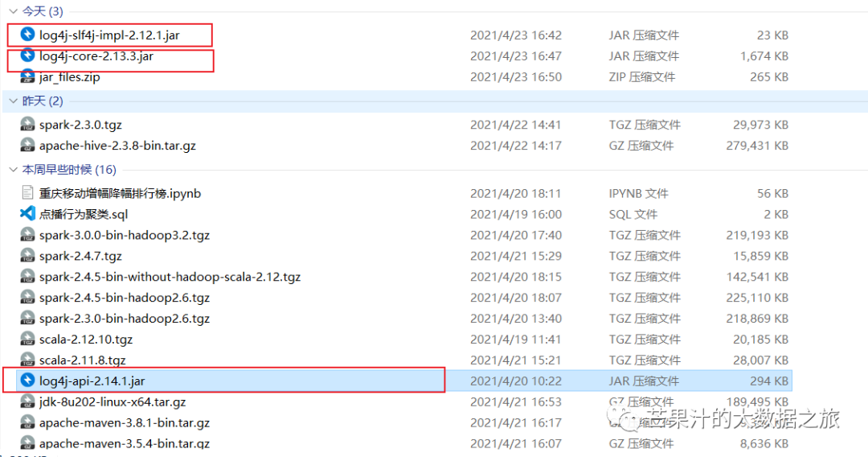Viewport: 868px width, 457px height.
Task: Select file log4j-api-2.14.1.jar
Action: click(92, 381)
